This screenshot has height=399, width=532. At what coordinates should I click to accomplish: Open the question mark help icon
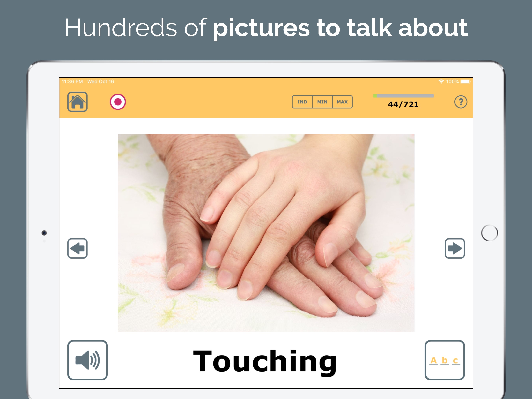click(x=461, y=102)
